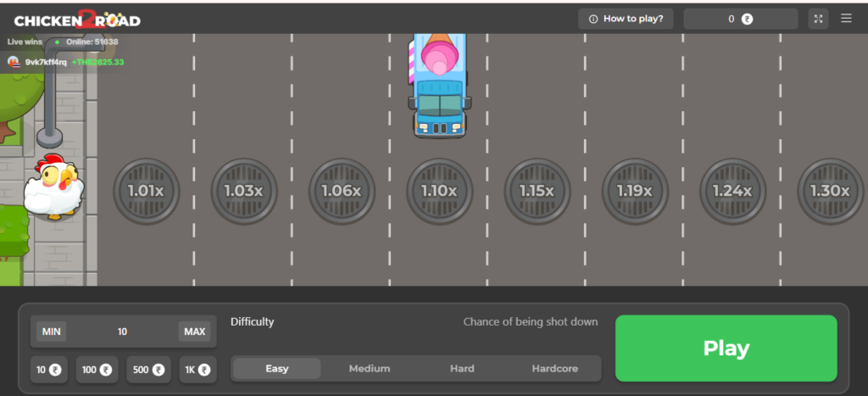Open the How to play? help
The height and width of the screenshot is (396, 868).
[x=626, y=19]
